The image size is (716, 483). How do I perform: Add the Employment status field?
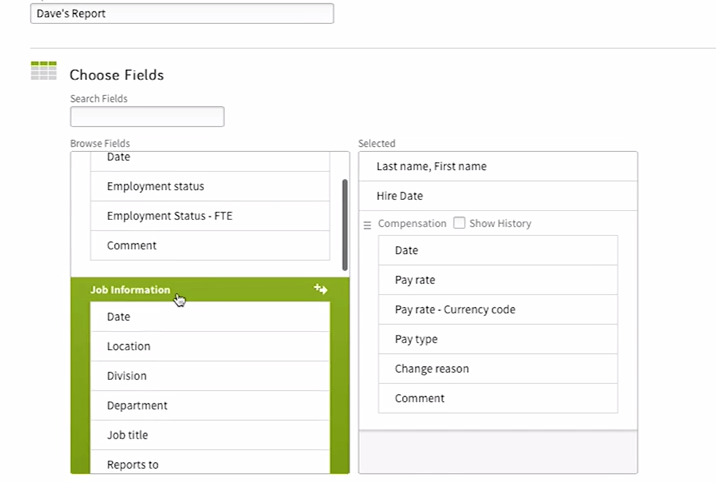coord(210,186)
